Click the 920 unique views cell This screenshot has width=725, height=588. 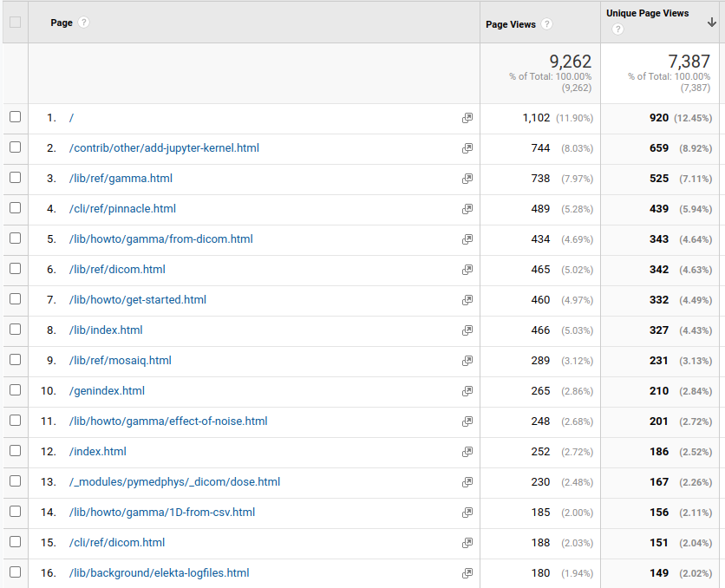(x=659, y=118)
